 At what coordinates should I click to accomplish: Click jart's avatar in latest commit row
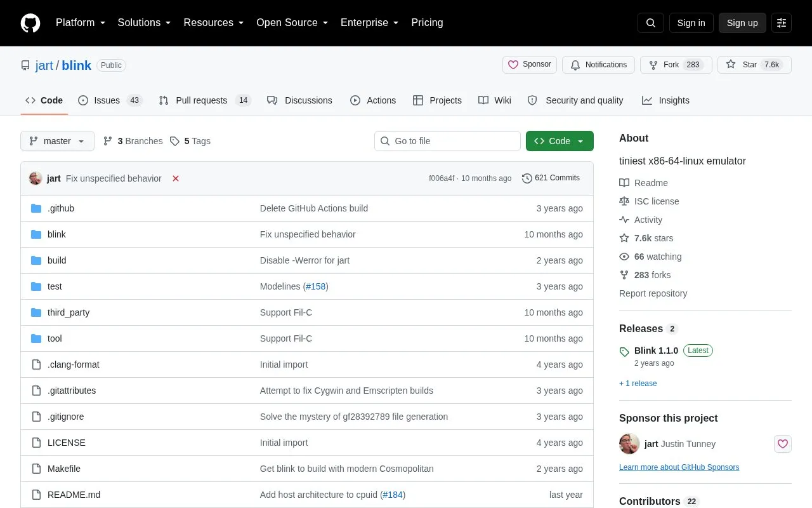pyautogui.click(x=36, y=178)
